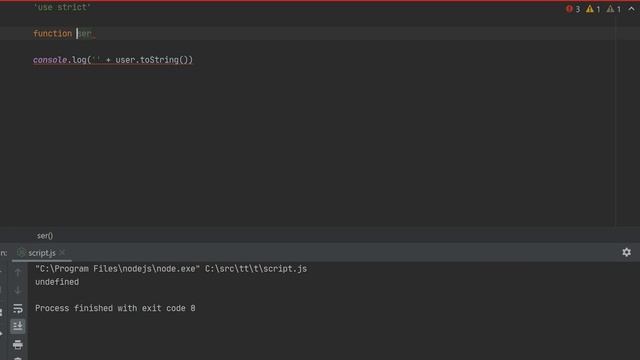
Task: Click the console.log line in the editor
Action: pyautogui.click(x=113, y=60)
